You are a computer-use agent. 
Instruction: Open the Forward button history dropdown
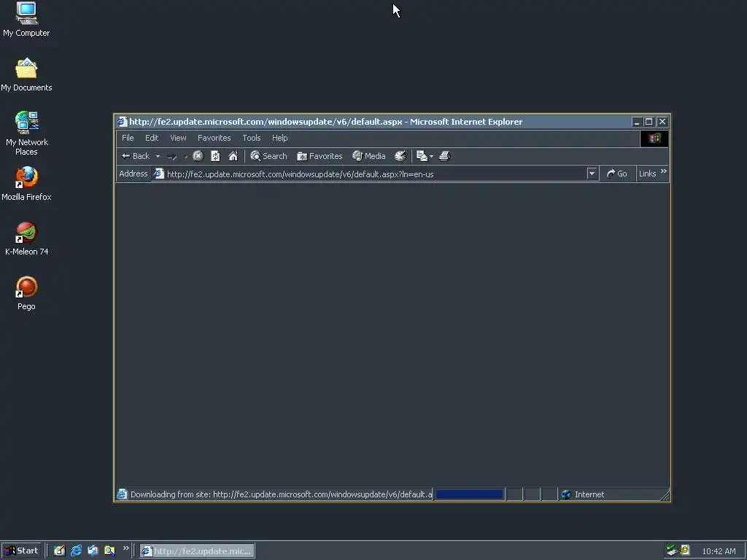(x=186, y=156)
